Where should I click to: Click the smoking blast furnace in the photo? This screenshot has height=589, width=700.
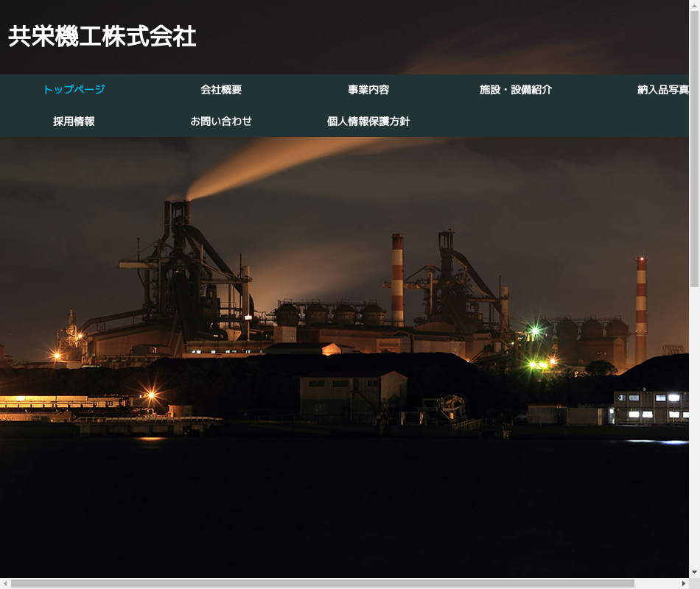[x=181, y=272]
